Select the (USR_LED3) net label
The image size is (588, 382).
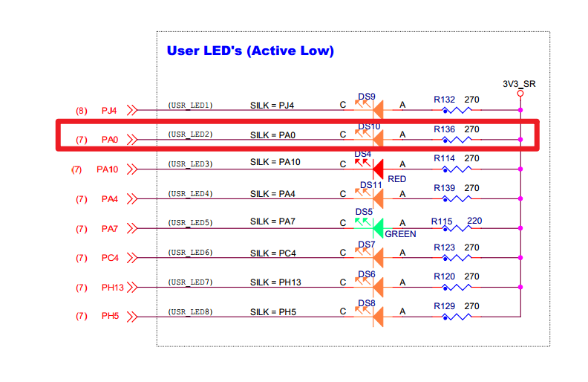(190, 164)
